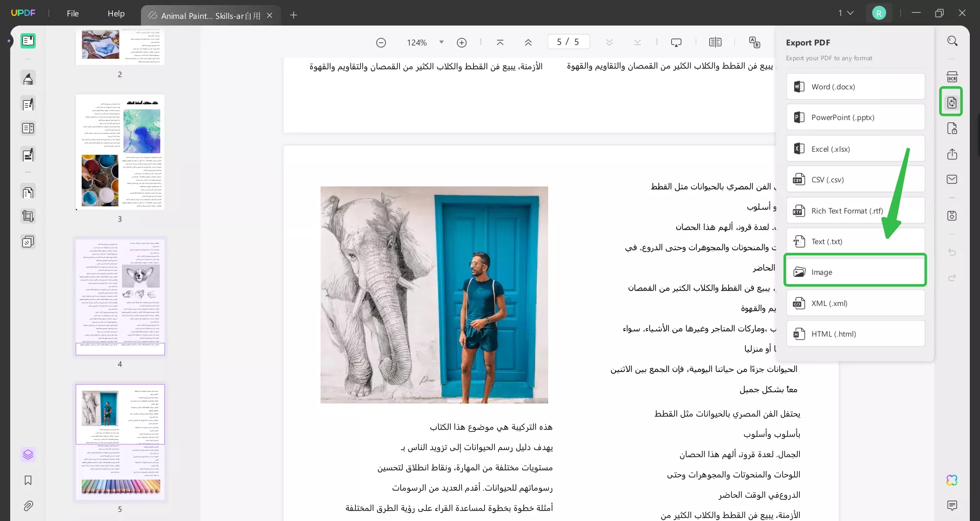Export PDF as Image
The width and height of the screenshot is (980, 521).
855,272
